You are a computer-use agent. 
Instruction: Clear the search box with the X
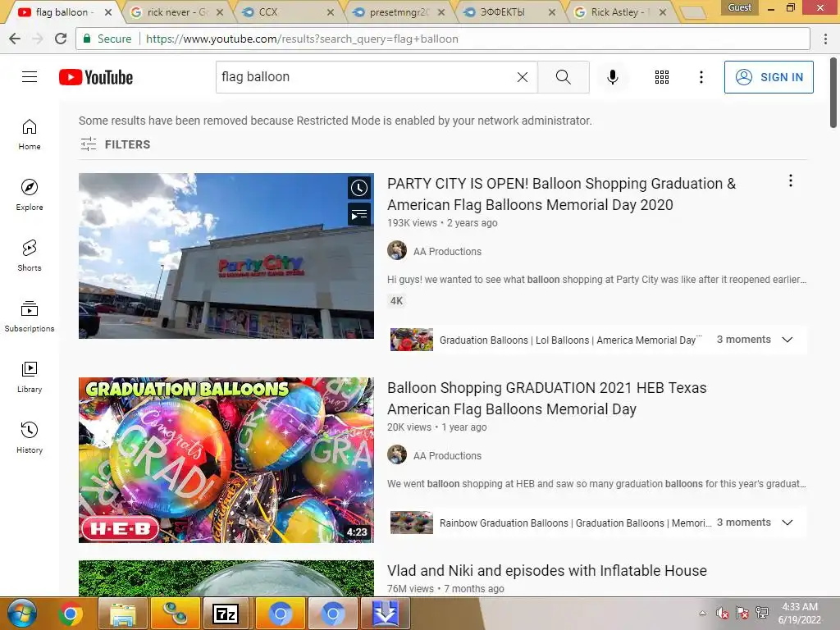[523, 77]
